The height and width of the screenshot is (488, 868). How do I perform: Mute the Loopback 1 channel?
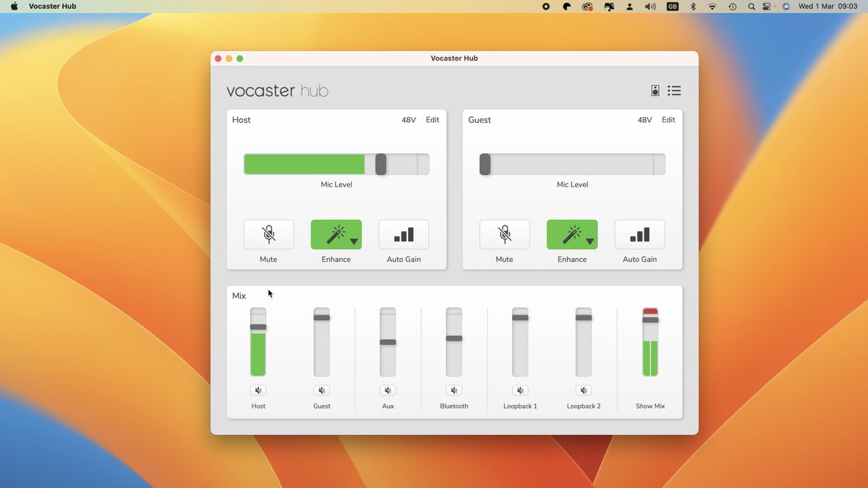[x=520, y=390]
